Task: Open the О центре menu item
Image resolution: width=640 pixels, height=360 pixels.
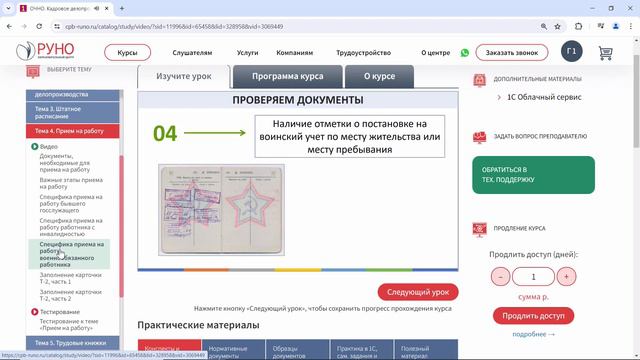Action: (436, 53)
